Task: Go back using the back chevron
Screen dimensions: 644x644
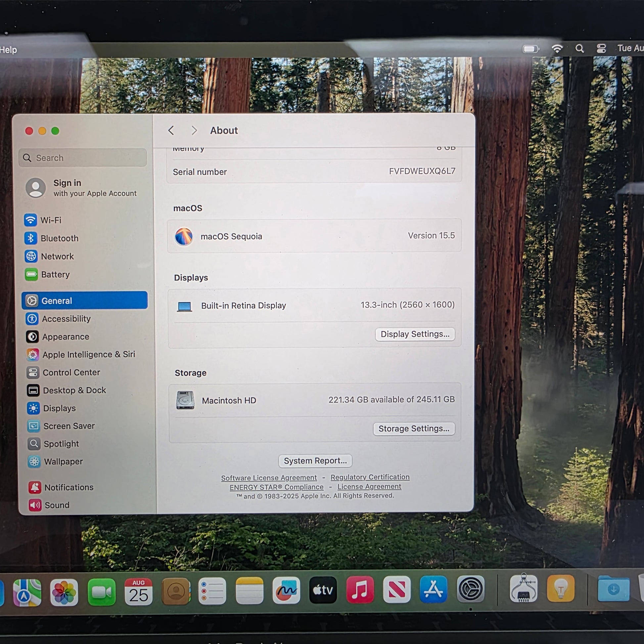Action: click(x=171, y=130)
